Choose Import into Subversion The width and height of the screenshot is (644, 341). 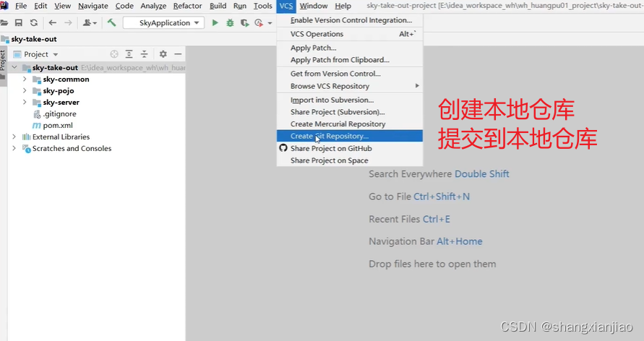[x=350, y=100]
